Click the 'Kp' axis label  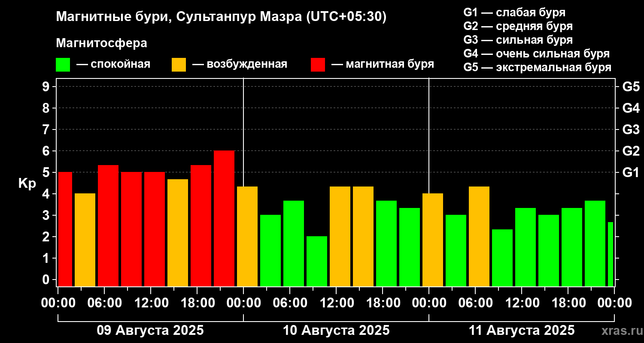[27, 184]
